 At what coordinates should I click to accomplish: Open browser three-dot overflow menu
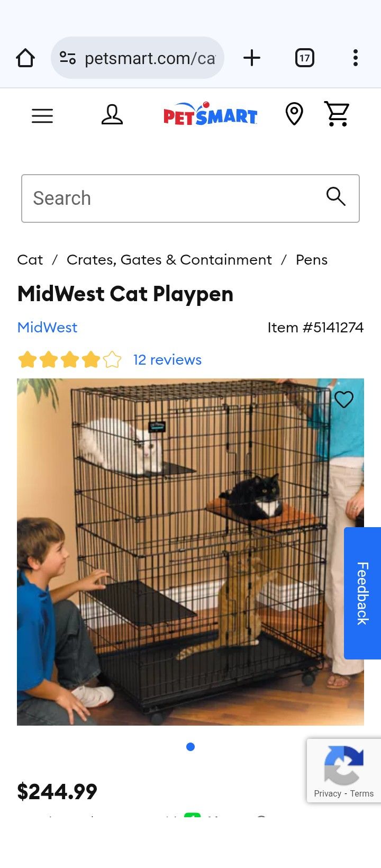pyautogui.click(x=356, y=58)
